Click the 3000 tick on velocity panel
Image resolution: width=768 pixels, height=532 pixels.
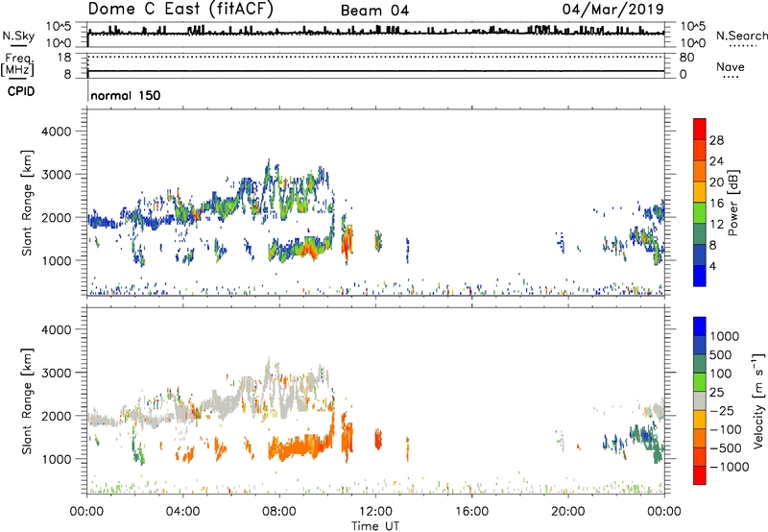[x=57, y=373]
